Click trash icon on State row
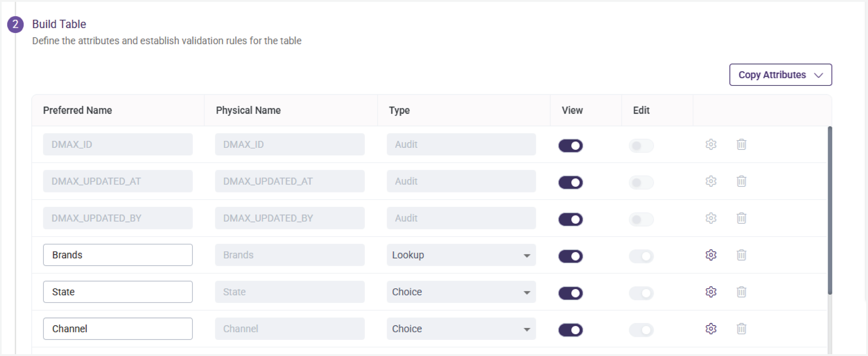This screenshot has width=868, height=356. click(x=741, y=292)
